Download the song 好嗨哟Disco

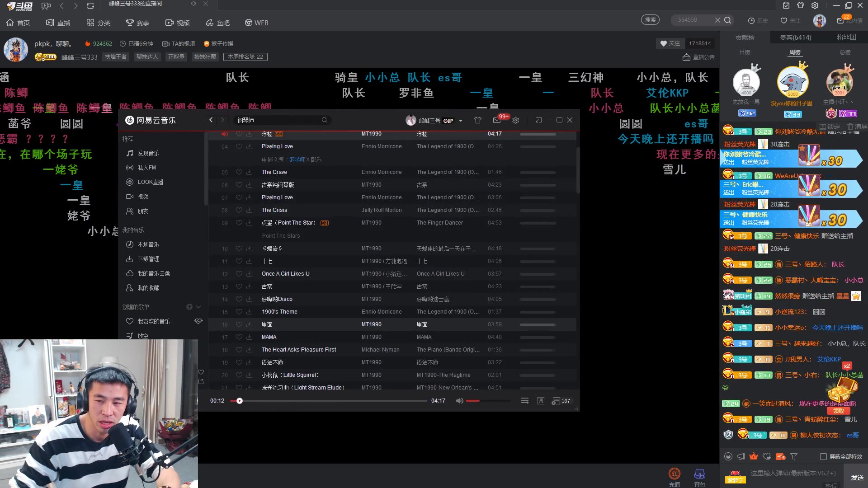coord(249,299)
